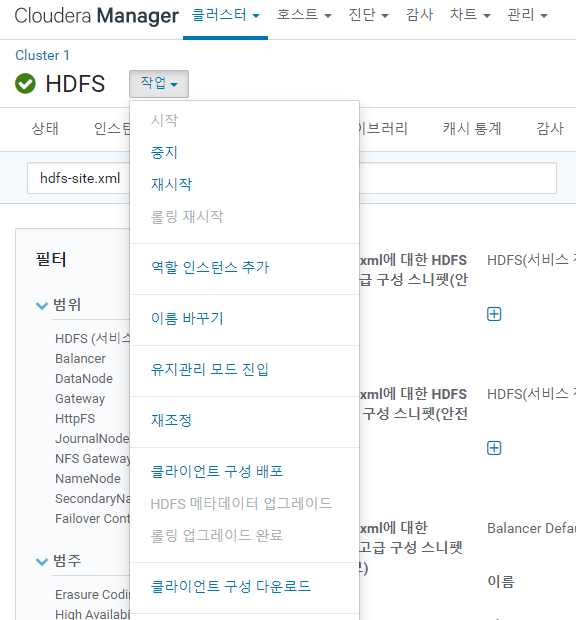Go to Cloudera Manager home logo

coord(96,16)
